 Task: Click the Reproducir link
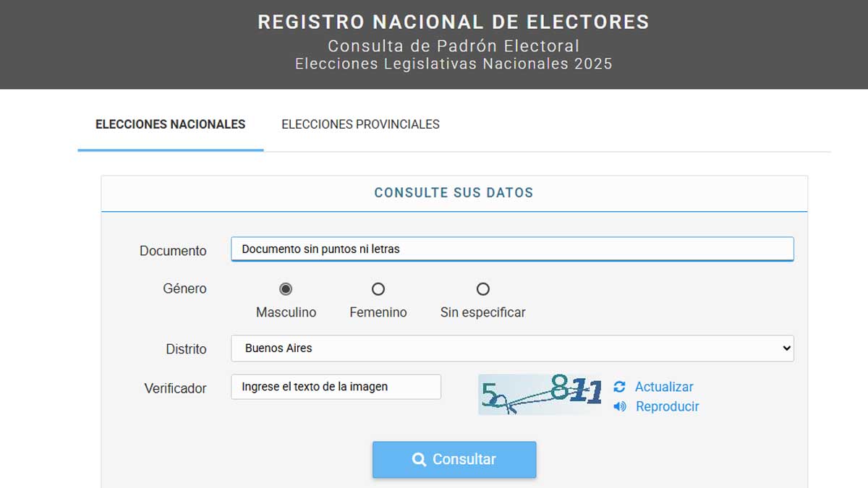pos(667,406)
